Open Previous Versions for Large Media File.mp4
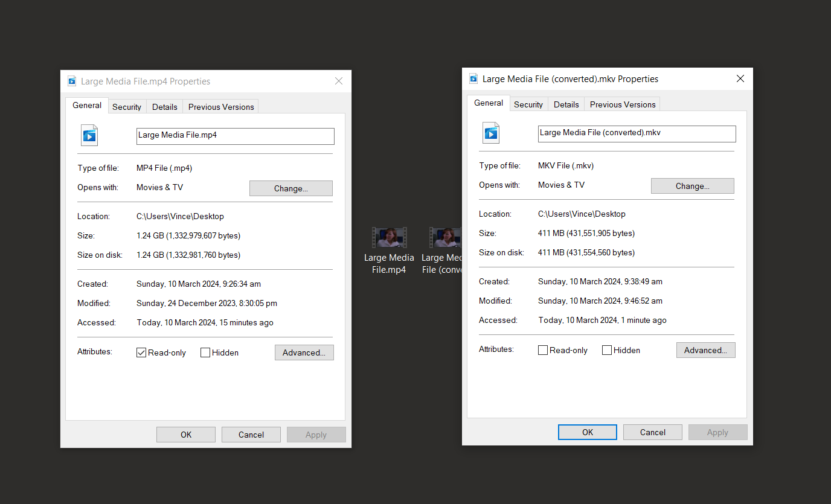This screenshot has height=504, width=831. click(220, 106)
